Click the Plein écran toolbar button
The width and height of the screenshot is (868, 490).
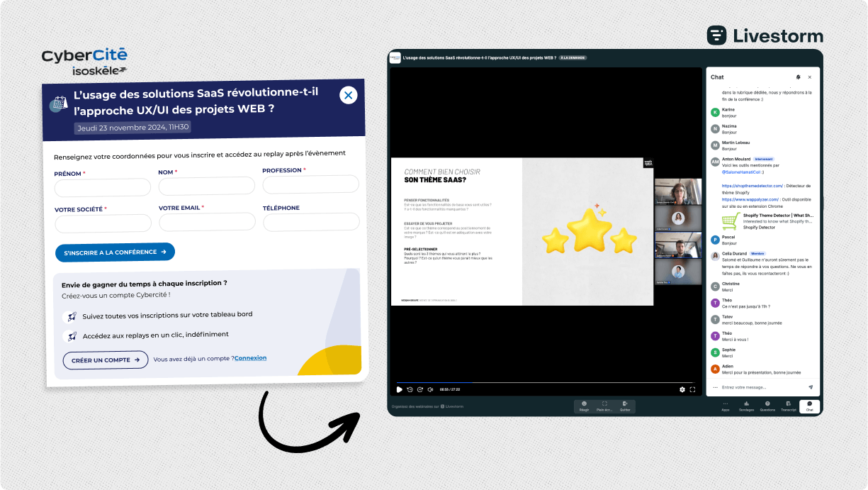[604, 406]
